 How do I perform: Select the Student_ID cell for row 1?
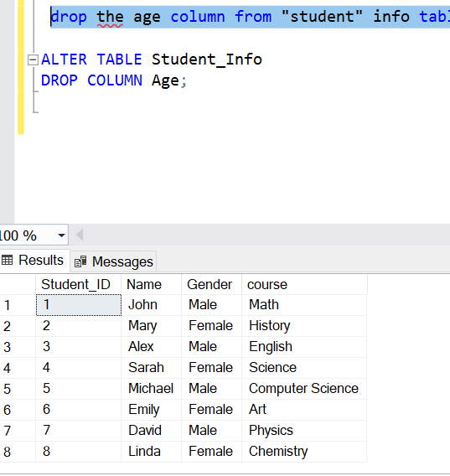[79, 305]
